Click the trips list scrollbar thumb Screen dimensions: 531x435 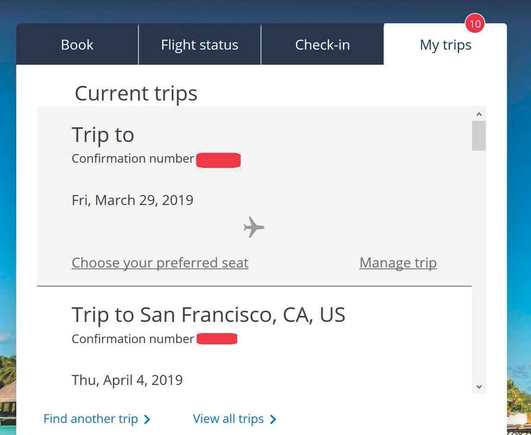tap(479, 136)
